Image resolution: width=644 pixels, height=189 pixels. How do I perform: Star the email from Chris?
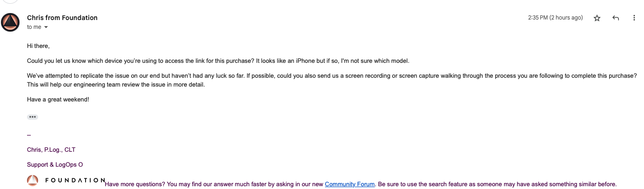[597, 18]
